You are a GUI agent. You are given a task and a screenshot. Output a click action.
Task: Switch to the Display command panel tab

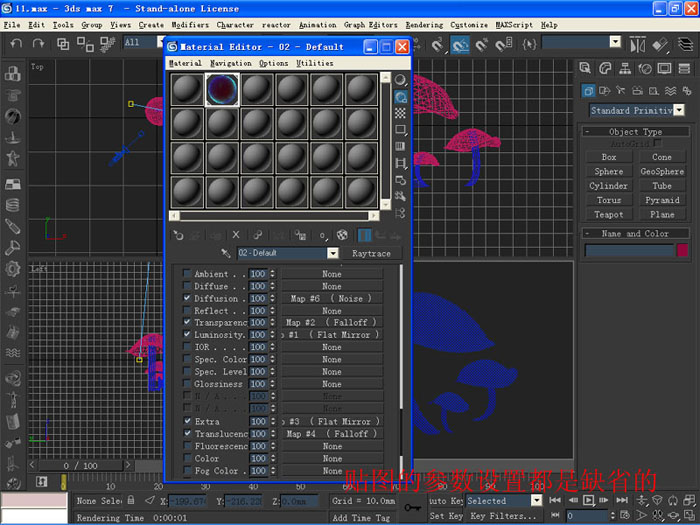(x=664, y=68)
